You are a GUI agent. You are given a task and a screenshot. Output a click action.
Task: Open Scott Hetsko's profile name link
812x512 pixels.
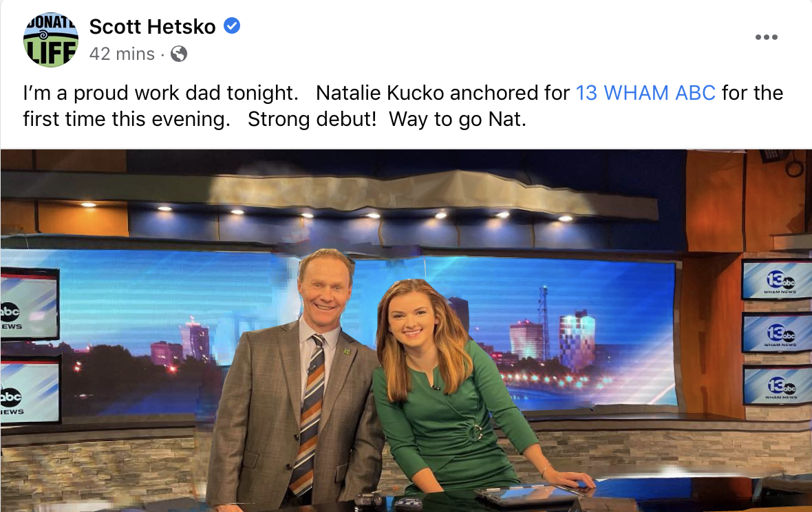pyautogui.click(x=152, y=26)
